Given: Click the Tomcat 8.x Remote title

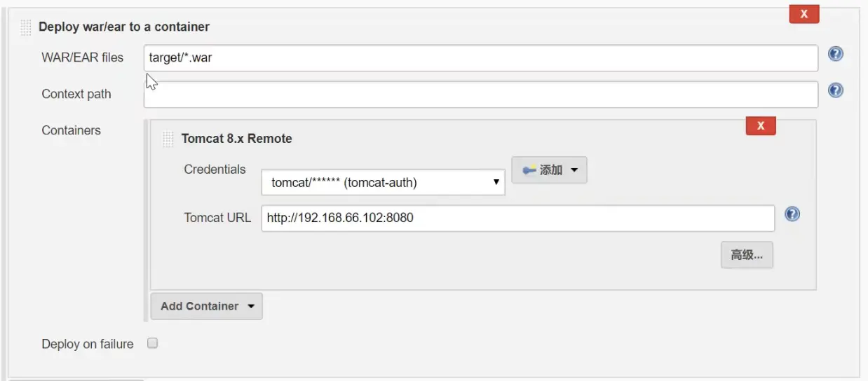Looking at the screenshot, I should [236, 139].
